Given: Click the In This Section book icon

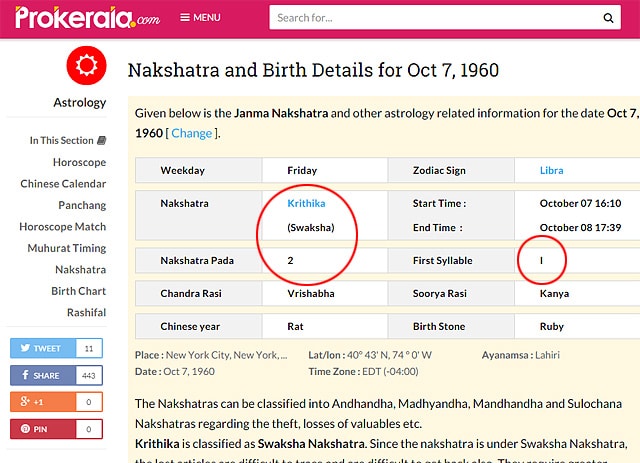Looking at the screenshot, I should pyautogui.click(x=102, y=140).
